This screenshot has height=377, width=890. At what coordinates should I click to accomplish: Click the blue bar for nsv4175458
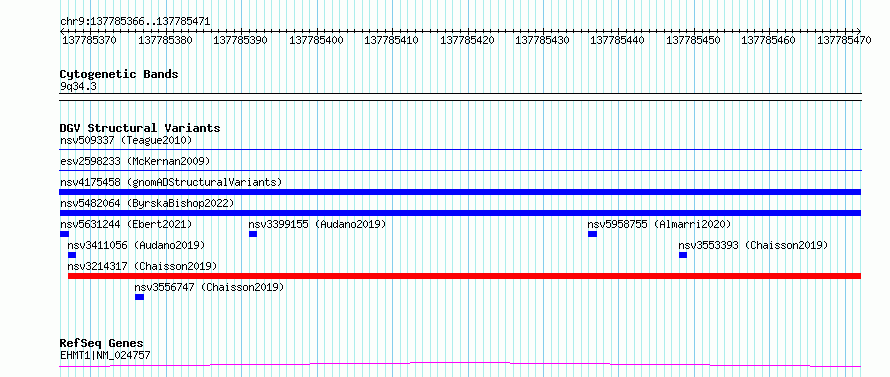460,192
